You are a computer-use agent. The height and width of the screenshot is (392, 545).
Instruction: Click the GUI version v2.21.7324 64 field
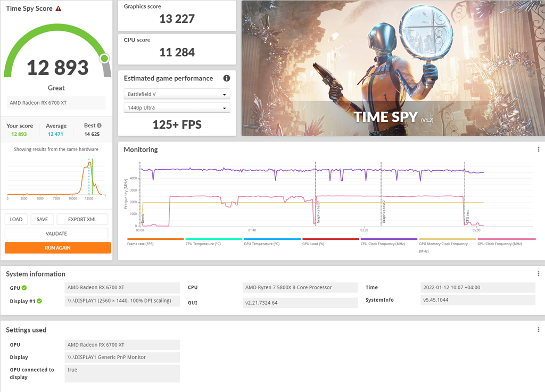[x=300, y=303]
